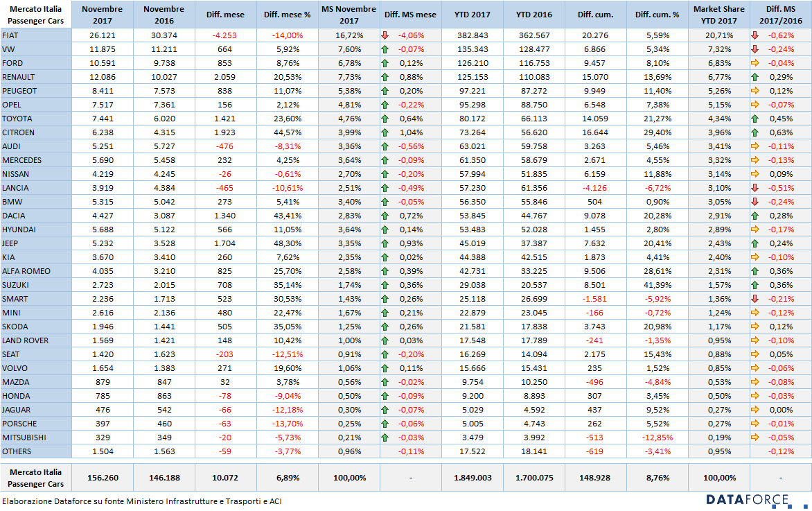Image resolution: width=812 pixels, height=511 pixels.
Task: Click the top-left "Mercato Italia Passenger Cars" header cell
Action: 36,15
